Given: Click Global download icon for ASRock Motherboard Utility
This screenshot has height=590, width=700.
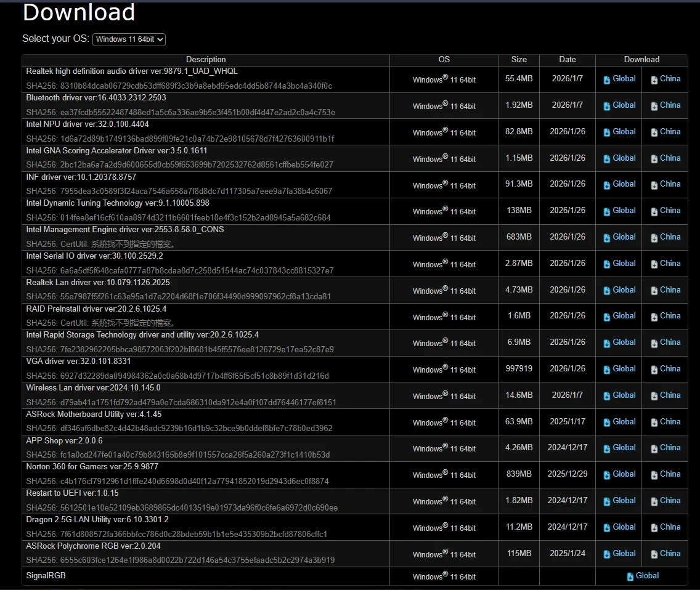Looking at the screenshot, I should [x=607, y=422].
